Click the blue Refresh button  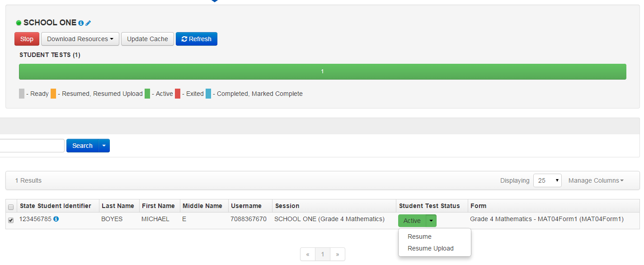pos(197,39)
